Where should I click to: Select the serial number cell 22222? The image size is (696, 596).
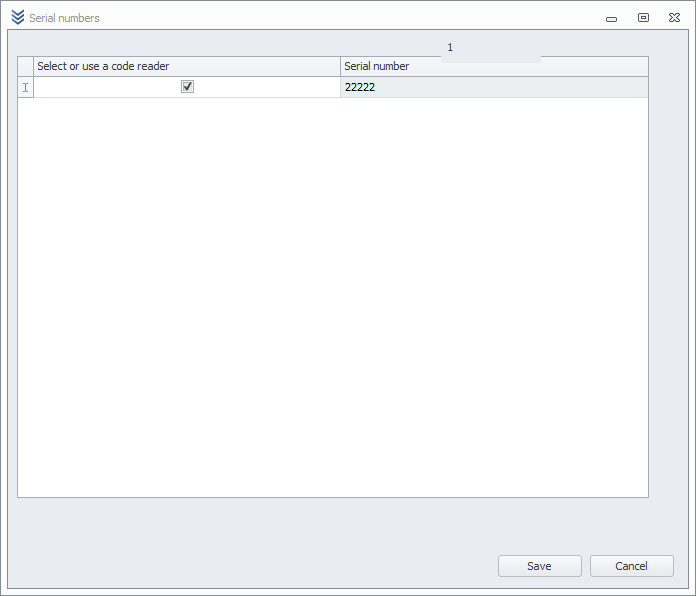tap(494, 87)
